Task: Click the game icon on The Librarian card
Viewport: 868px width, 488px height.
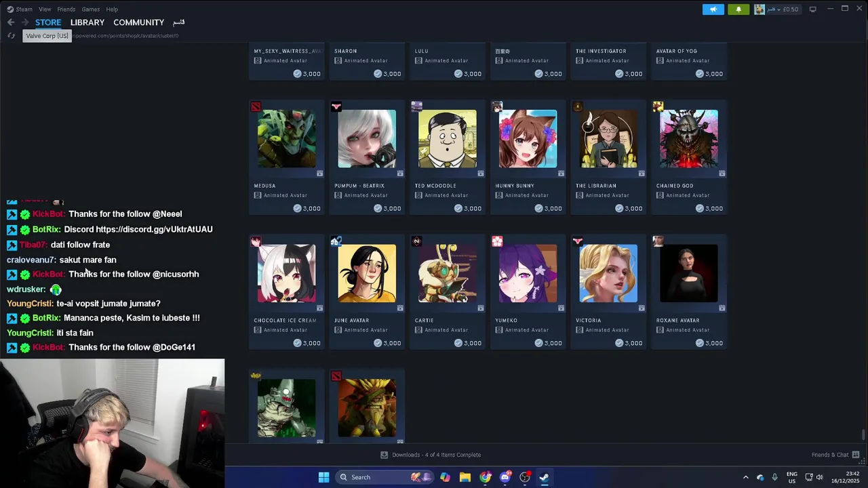Action: [x=578, y=106]
